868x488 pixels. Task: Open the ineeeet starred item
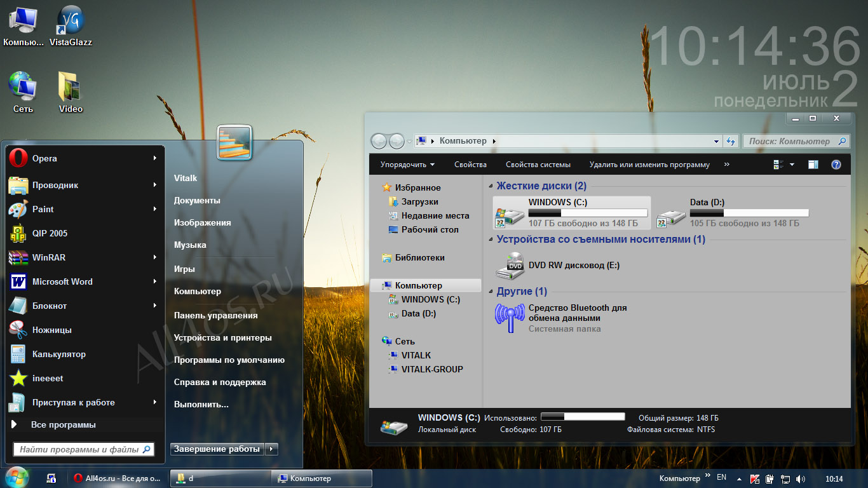[85, 378]
